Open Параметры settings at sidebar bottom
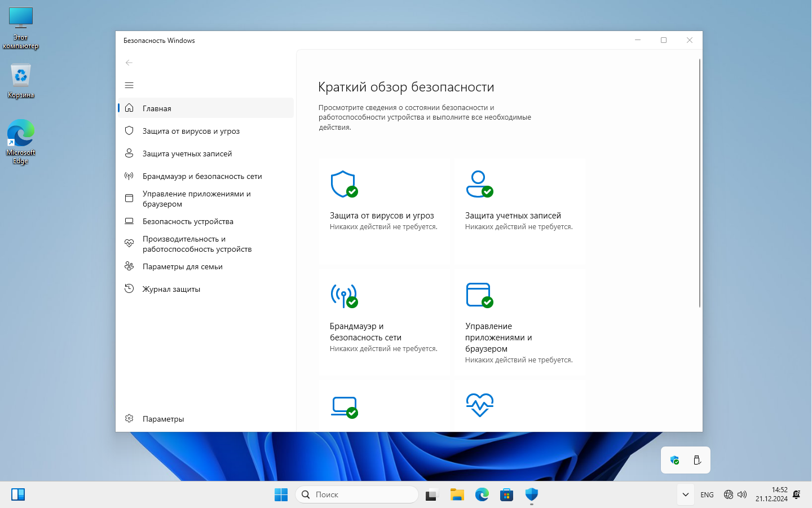This screenshot has height=508, width=812. pyautogui.click(x=206, y=418)
